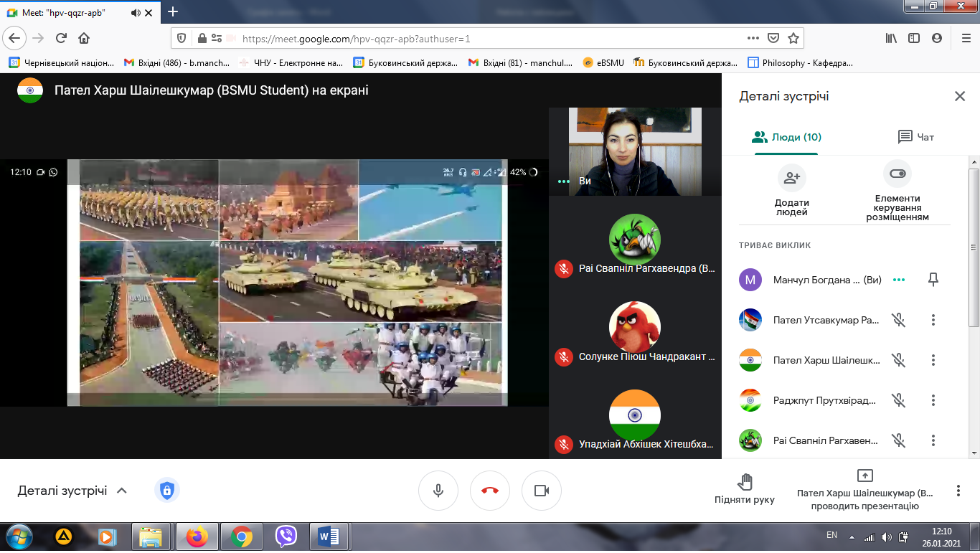
Task: Add people with Додати людей
Action: [x=791, y=191]
